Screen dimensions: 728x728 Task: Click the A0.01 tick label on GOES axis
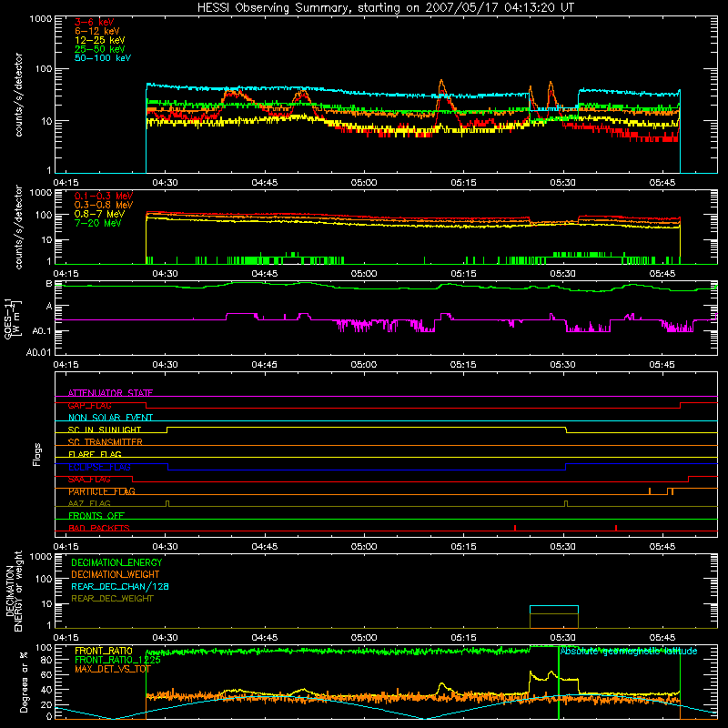pos(38,352)
